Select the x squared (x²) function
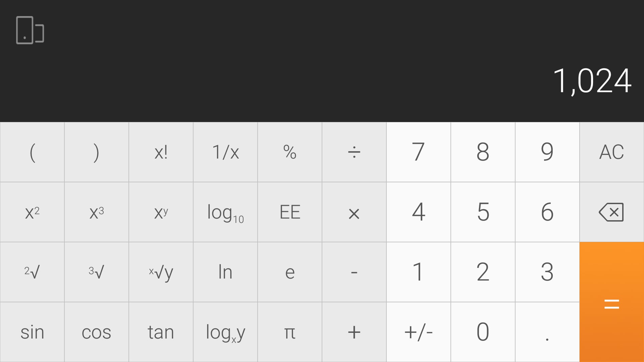Viewport: 644px width, 362px height. coord(32,212)
